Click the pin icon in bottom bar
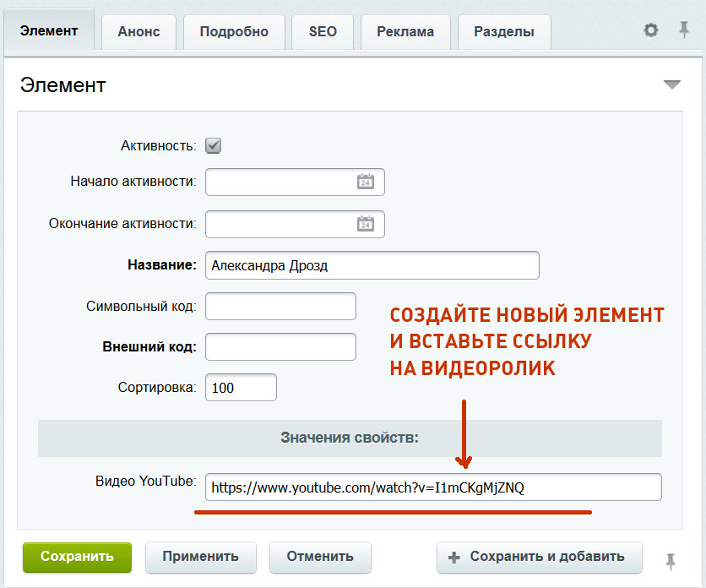The width and height of the screenshot is (706, 588). tap(671, 560)
